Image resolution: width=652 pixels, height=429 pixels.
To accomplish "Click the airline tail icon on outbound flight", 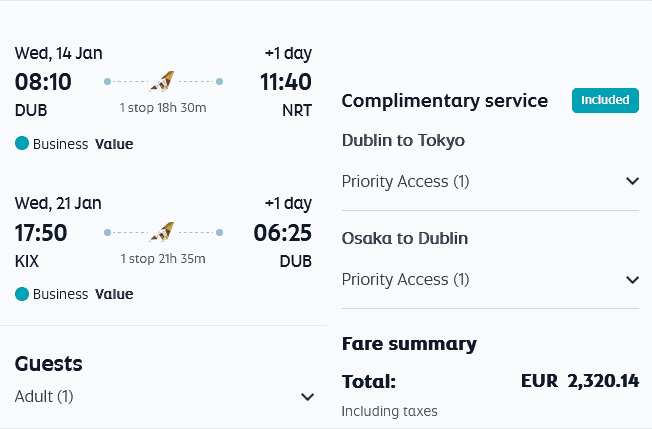I will coord(163,81).
